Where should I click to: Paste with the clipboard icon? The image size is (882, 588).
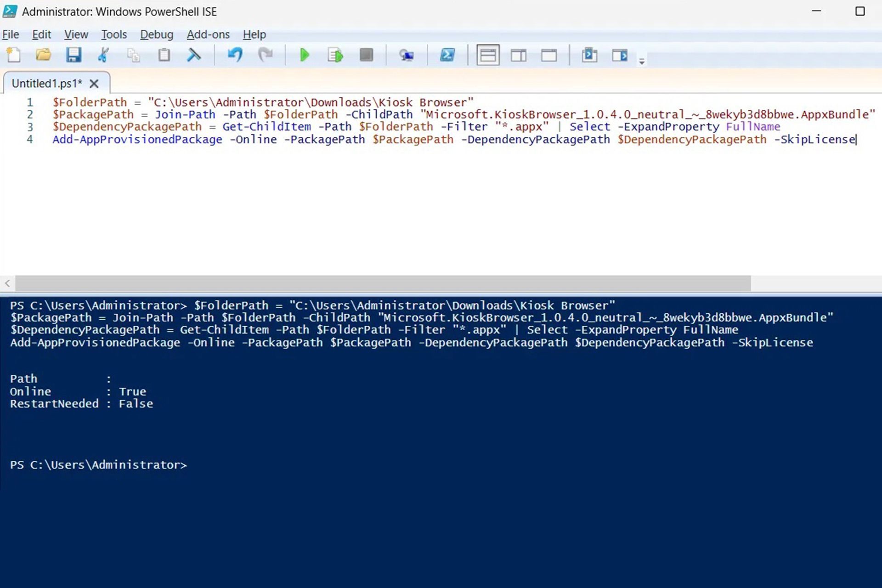(164, 55)
